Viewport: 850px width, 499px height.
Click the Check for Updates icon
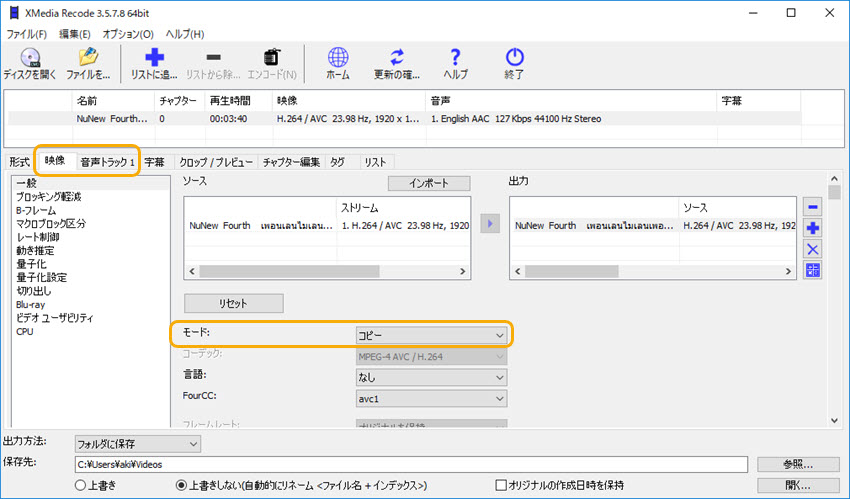[x=397, y=58]
